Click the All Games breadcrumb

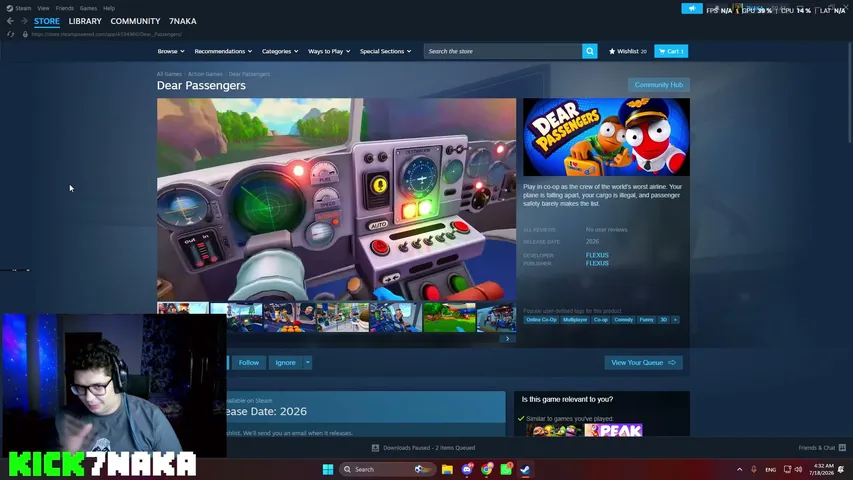(x=169, y=74)
